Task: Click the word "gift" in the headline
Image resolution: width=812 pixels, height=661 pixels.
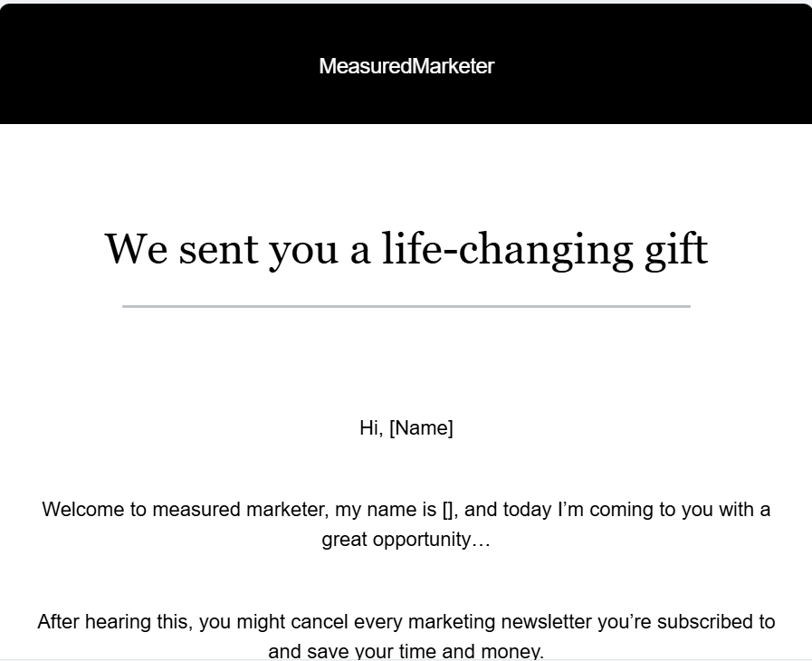Action: coord(674,248)
